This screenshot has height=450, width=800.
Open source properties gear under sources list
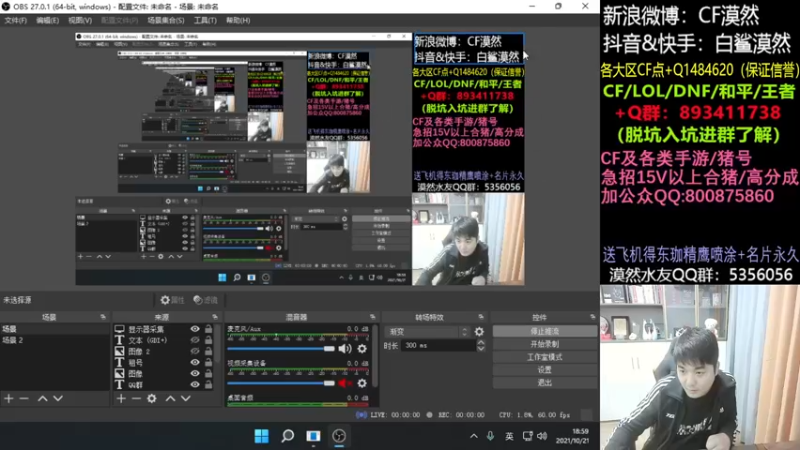click(152, 398)
